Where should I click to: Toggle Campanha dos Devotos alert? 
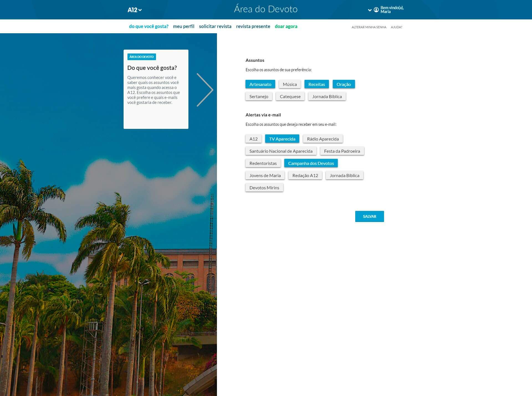[311, 163]
